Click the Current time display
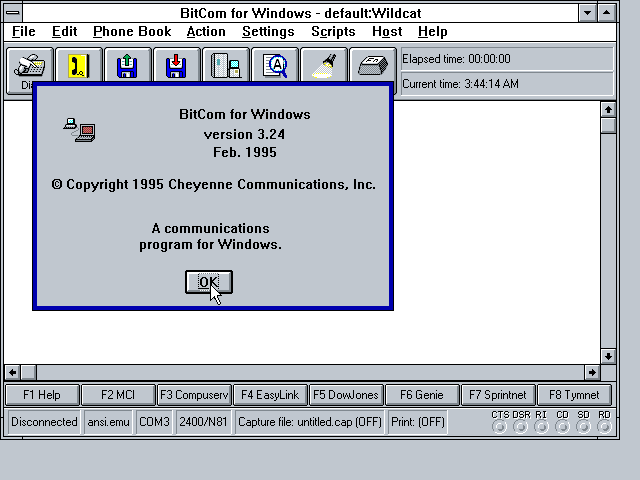The image size is (640, 480). point(507,84)
